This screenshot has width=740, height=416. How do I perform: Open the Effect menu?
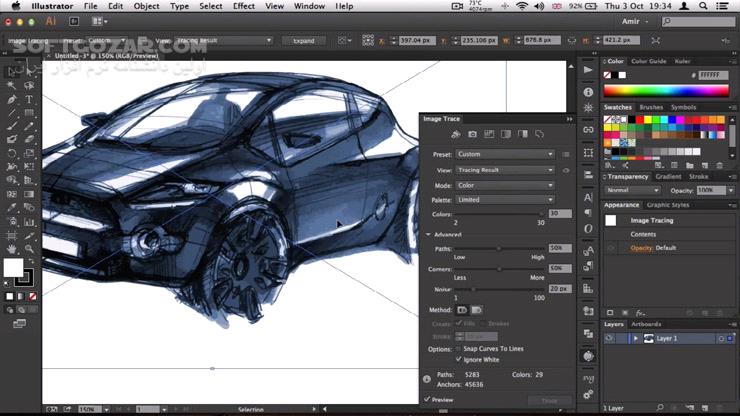click(244, 6)
